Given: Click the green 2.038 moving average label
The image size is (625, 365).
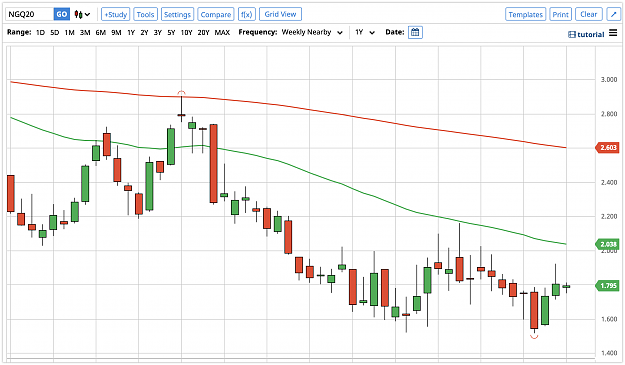Looking at the screenshot, I should (607, 244).
